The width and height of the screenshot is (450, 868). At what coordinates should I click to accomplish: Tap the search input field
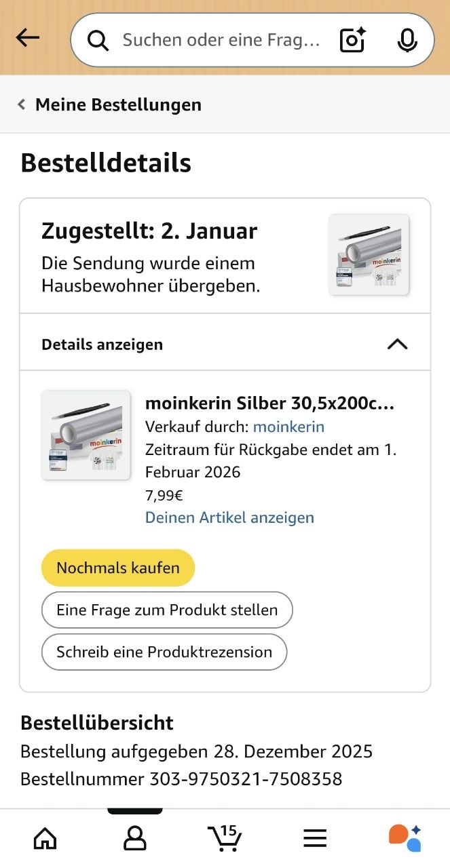pyautogui.click(x=221, y=41)
